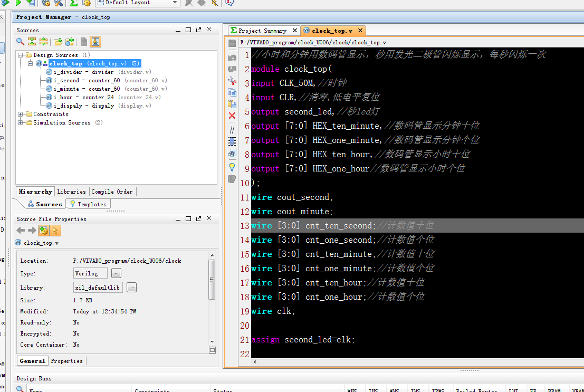This screenshot has width=584, height=392.
Task: Toggle the highlighted auto-scroll button in Sources toolbar
Action: tap(95, 42)
